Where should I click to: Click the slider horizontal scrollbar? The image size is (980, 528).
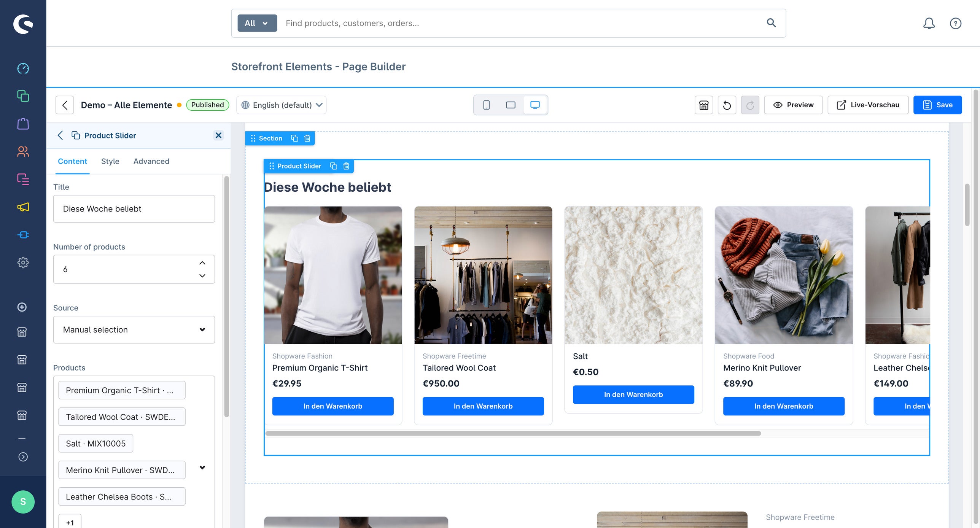click(513, 434)
